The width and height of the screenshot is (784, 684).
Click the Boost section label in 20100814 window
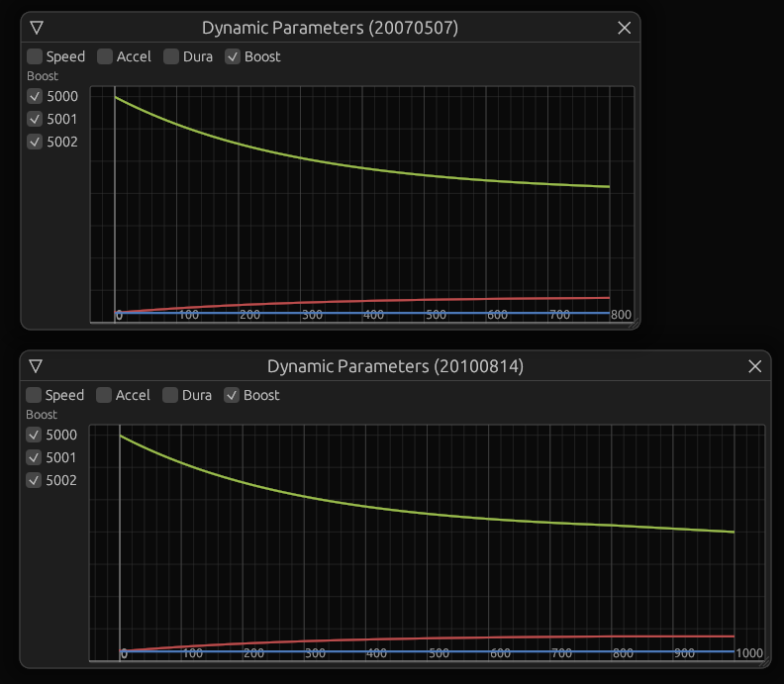click(x=42, y=415)
